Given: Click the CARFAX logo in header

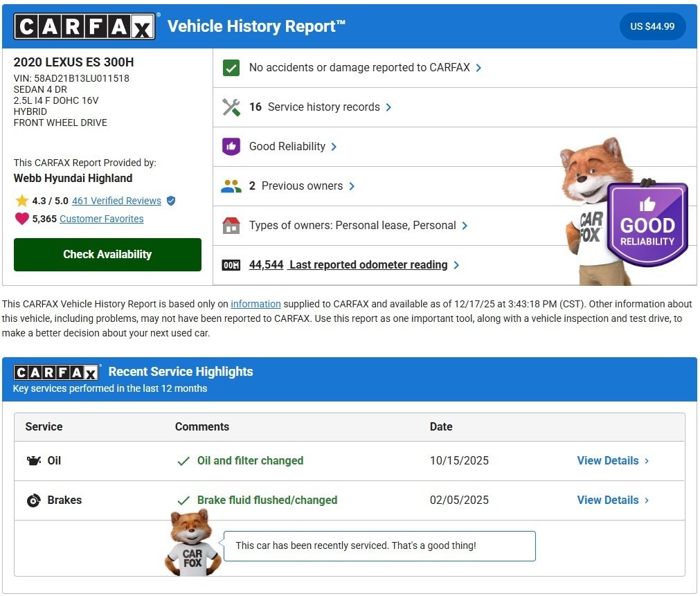Looking at the screenshot, I should (84, 27).
